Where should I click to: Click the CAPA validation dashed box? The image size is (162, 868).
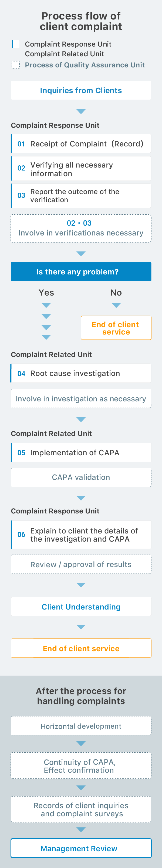(81, 477)
